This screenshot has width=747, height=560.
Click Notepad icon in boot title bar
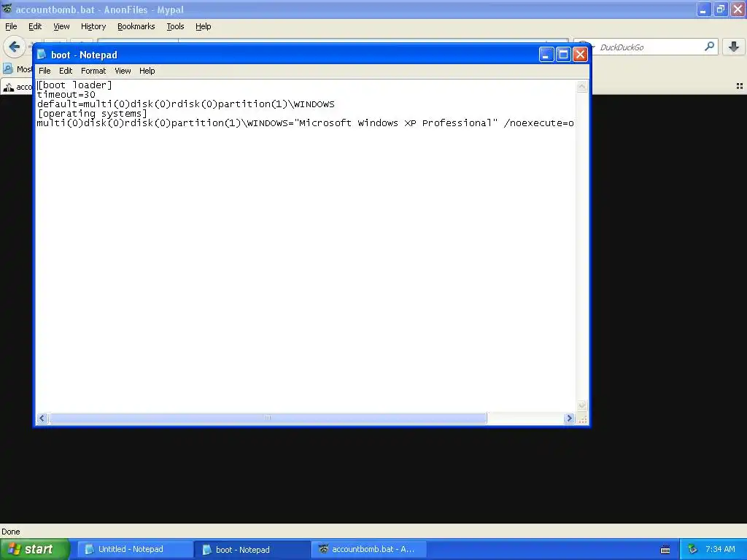click(x=42, y=54)
